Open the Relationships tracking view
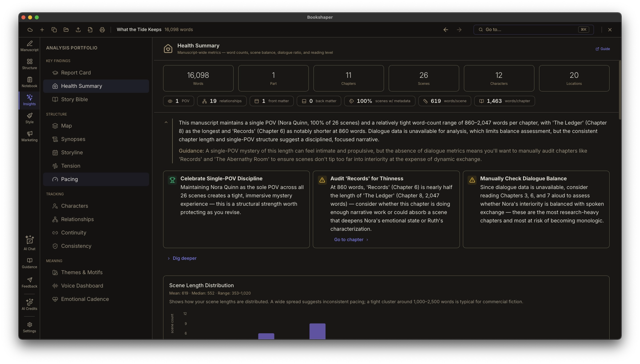 [x=96, y=219]
